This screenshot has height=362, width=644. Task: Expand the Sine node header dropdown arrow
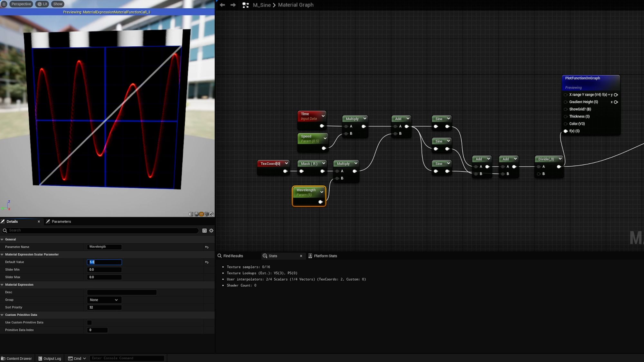(x=449, y=118)
